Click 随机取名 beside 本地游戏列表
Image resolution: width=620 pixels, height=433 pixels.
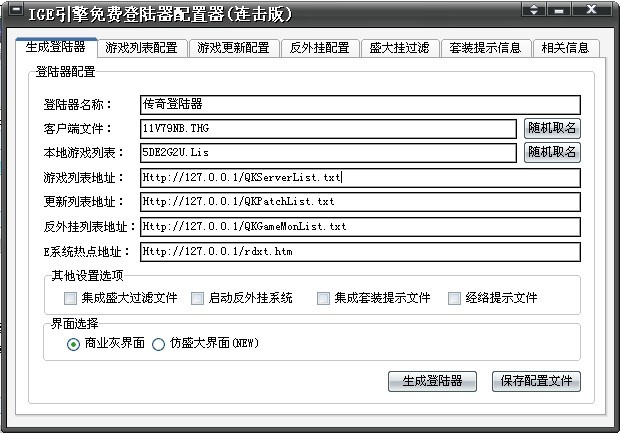coord(552,153)
